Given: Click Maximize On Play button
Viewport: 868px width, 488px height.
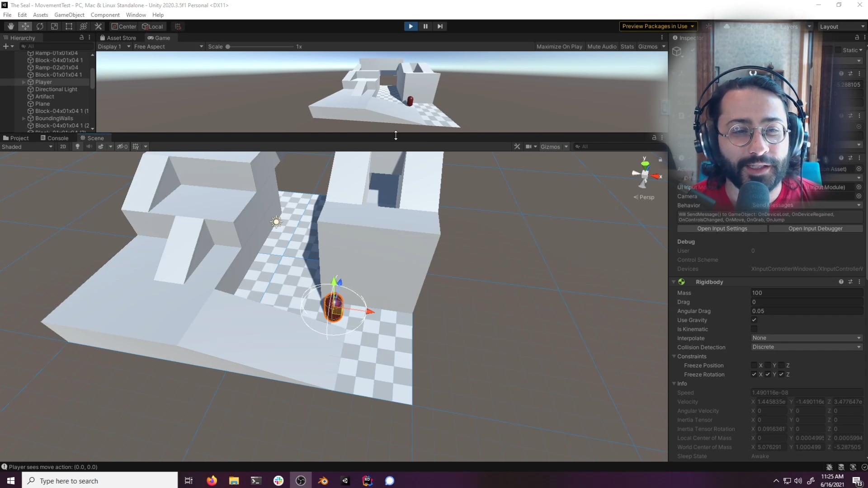Looking at the screenshot, I should (x=559, y=47).
